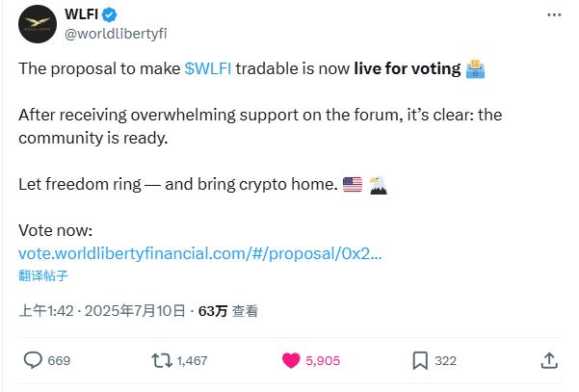This screenshot has height=392, width=579.
Task: Click the share upload icon
Action: pyautogui.click(x=549, y=360)
